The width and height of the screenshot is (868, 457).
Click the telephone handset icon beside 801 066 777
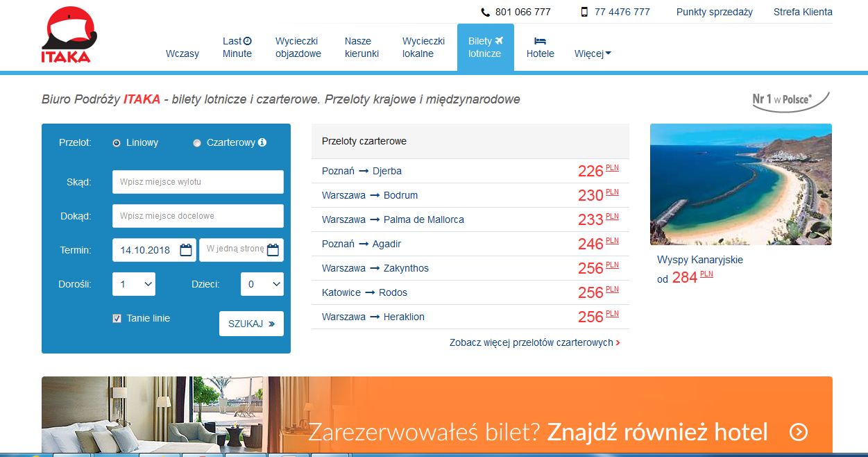pyautogui.click(x=485, y=12)
